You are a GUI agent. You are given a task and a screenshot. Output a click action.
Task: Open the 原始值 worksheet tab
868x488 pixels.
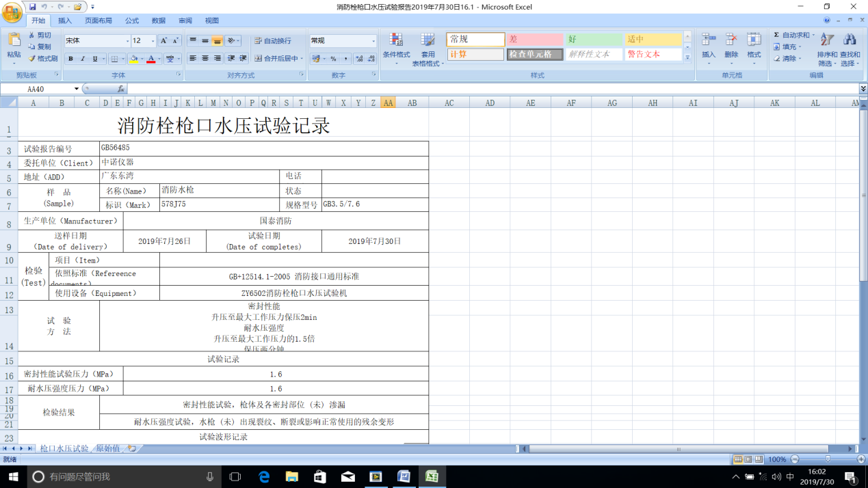[x=107, y=448]
